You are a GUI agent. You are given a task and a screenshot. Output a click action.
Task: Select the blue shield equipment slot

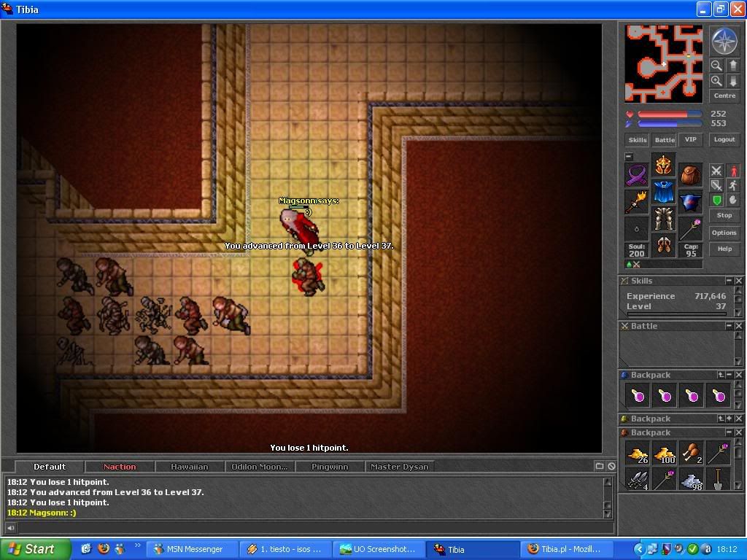[x=690, y=201]
